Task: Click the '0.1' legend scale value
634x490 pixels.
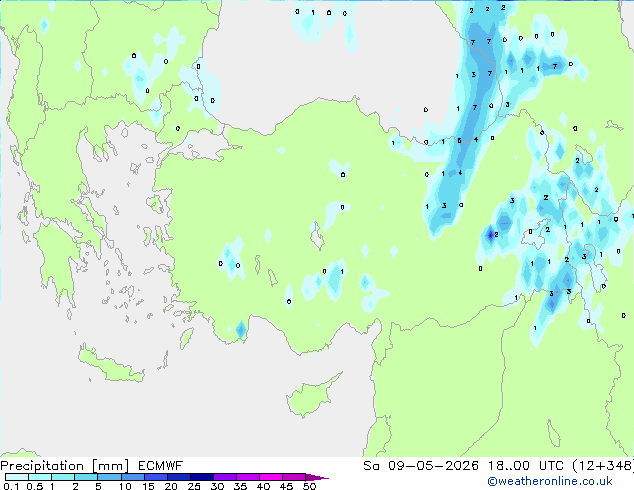Action: point(11,486)
